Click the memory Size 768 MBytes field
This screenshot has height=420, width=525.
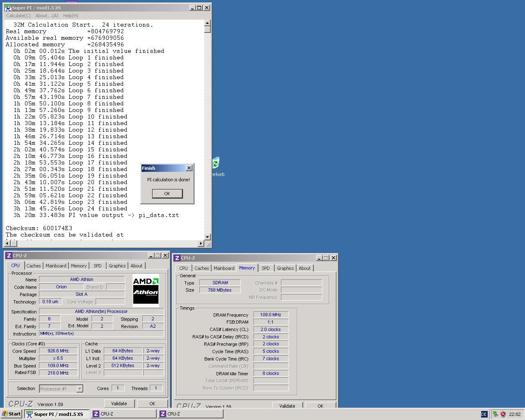(220, 290)
